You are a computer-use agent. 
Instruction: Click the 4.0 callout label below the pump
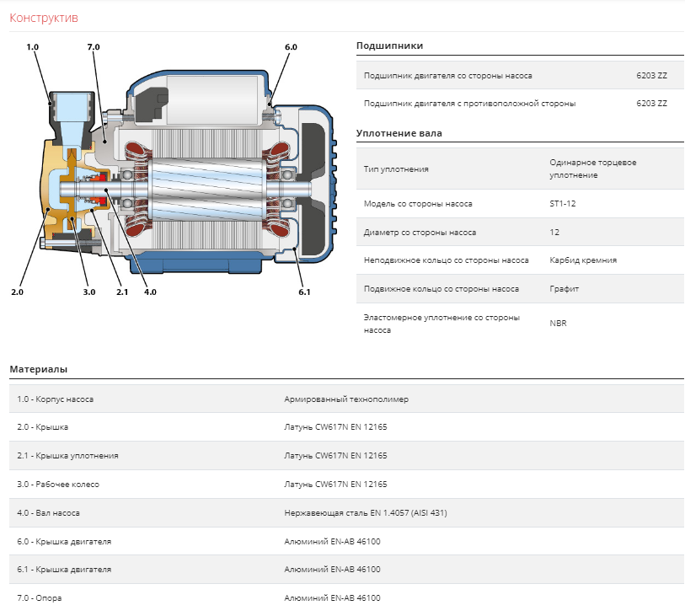click(150, 292)
